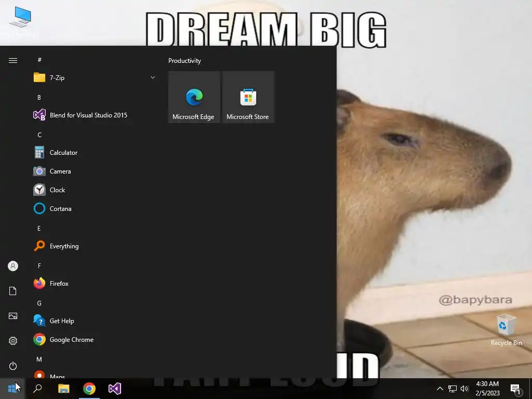Open the network tray icon
Image resolution: width=532 pixels, height=399 pixels.
point(453,389)
